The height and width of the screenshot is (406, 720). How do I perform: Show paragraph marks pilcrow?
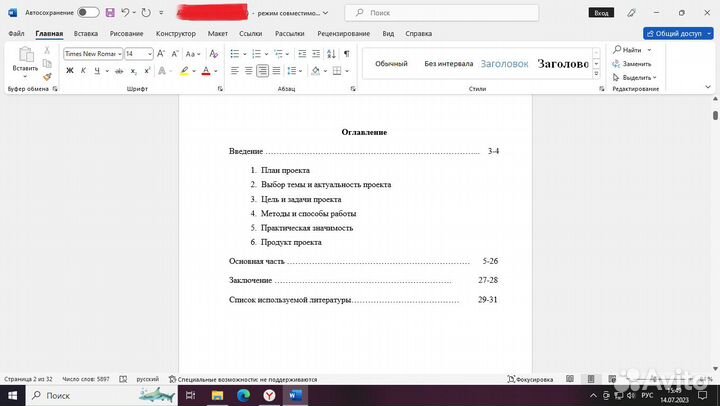(347, 54)
